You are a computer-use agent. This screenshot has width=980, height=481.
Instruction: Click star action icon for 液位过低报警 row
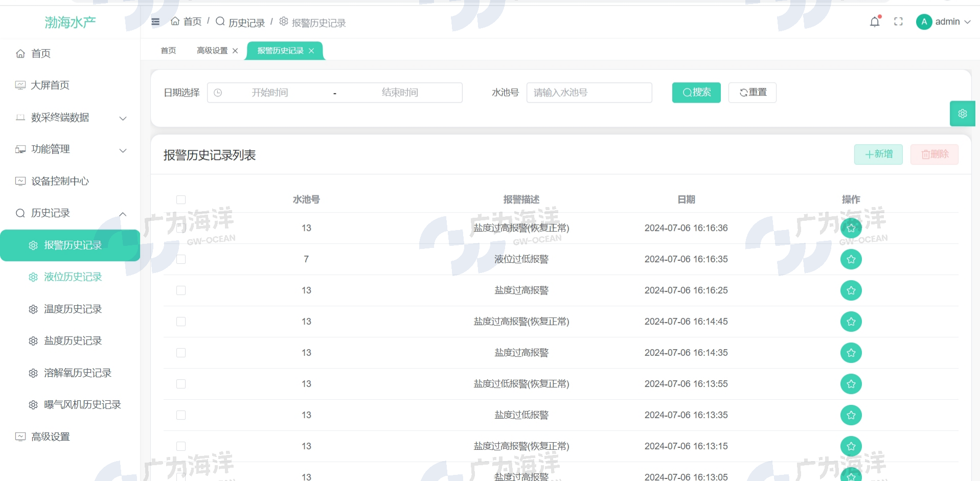pyautogui.click(x=851, y=259)
